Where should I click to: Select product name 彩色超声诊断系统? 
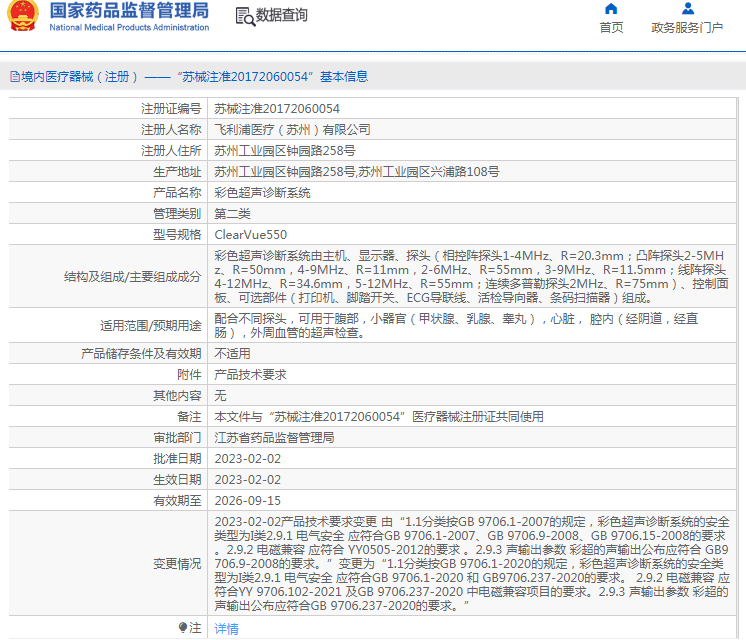coord(262,193)
